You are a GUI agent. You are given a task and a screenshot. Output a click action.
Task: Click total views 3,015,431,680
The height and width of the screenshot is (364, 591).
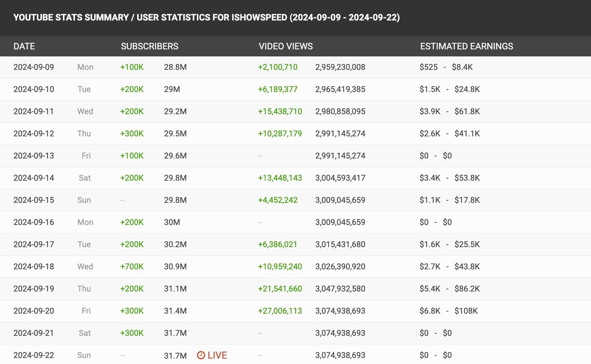pyautogui.click(x=340, y=244)
